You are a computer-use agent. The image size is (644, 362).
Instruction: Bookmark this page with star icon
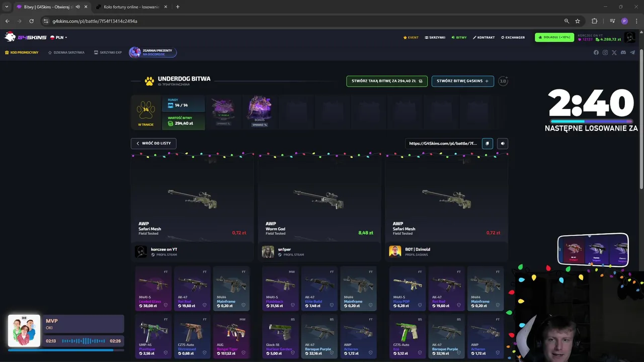(578, 21)
